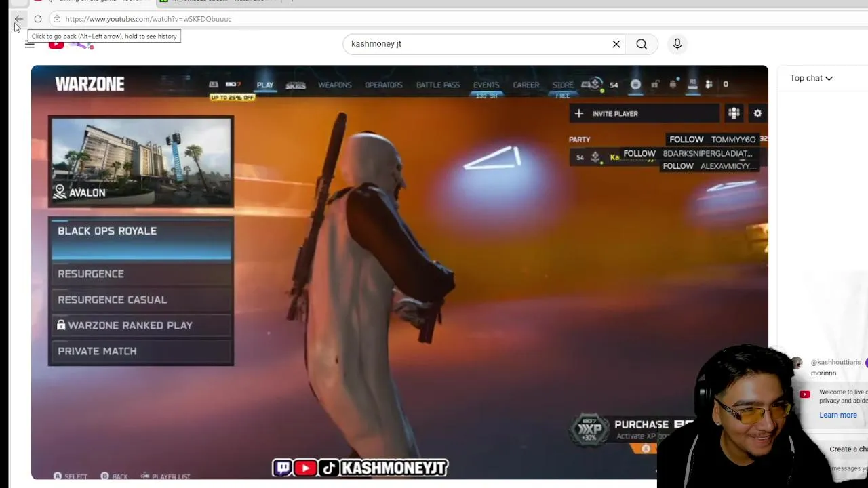Click the XP +30% badge icon
This screenshot has height=488, width=868.
click(x=589, y=430)
